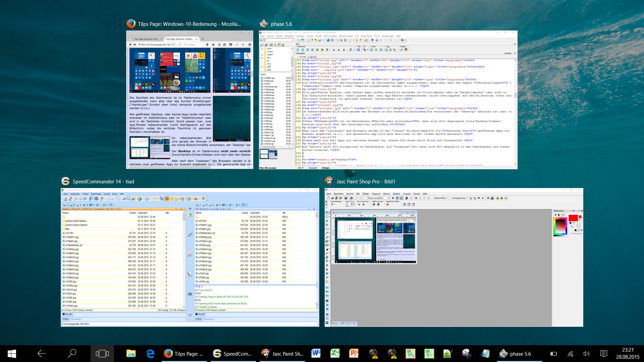Click the back arrow on the taskbar

[42, 354]
